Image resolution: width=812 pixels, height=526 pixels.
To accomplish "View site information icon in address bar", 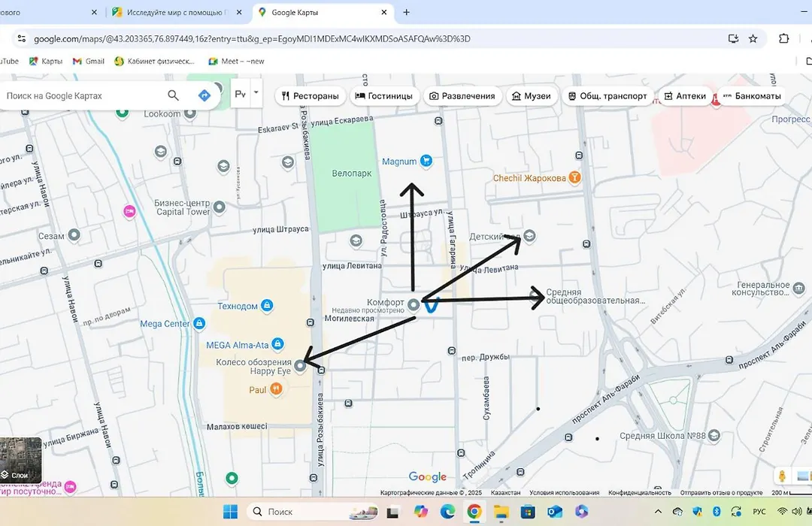I will tap(21, 38).
